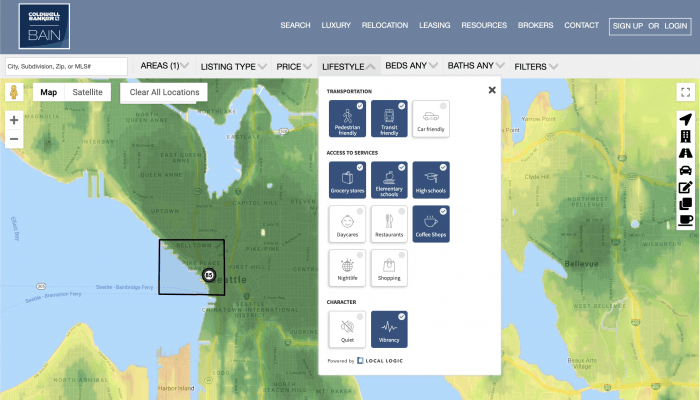The height and width of the screenshot is (400, 700).
Task: Click the pencil edit icon on map toolbar
Action: (685, 188)
